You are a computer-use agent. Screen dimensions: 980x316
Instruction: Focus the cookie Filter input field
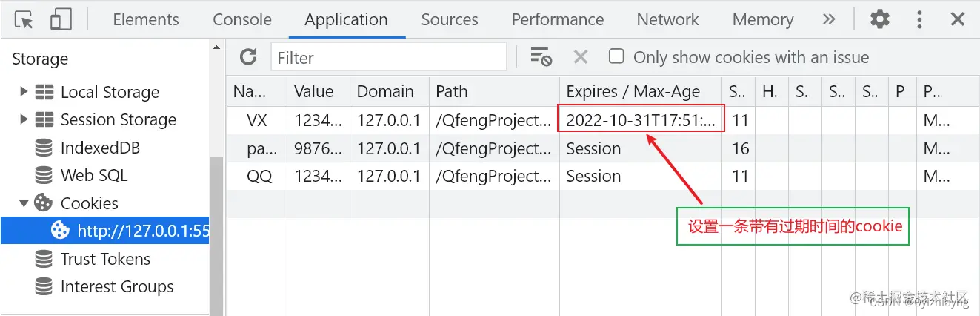click(389, 57)
